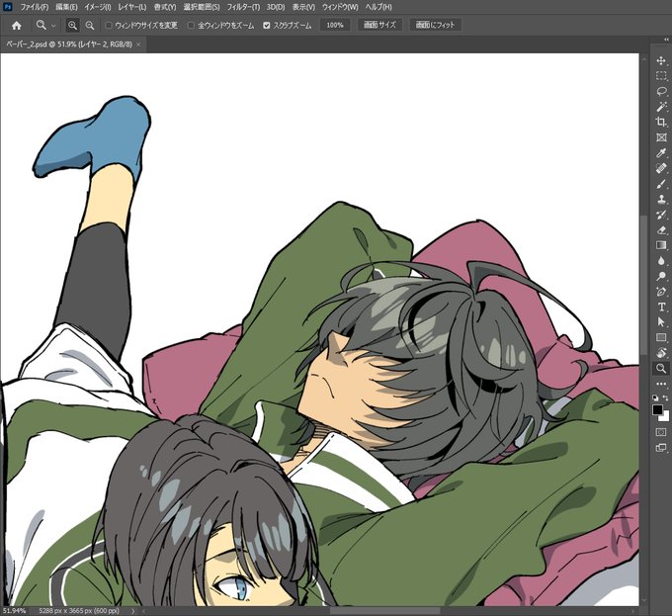The height and width of the screenshot is (616, 672).
Task: Click the background color swatch
Action: [x=665, y=417]
